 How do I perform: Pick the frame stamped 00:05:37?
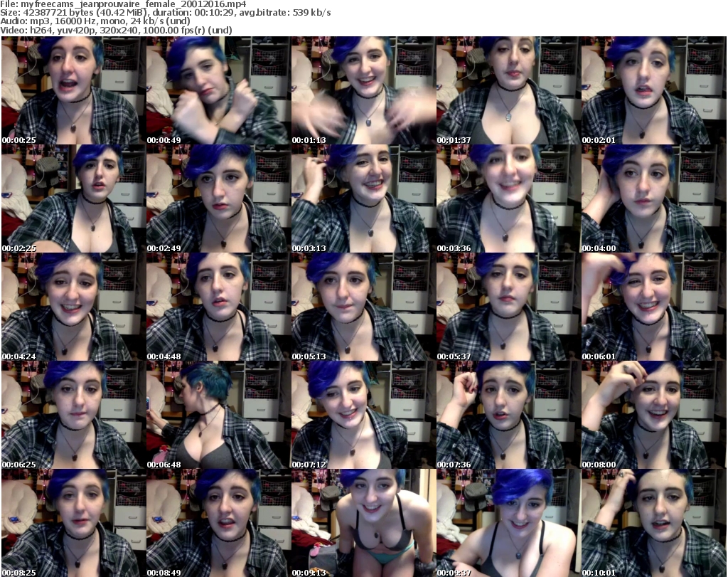[508, 307]
